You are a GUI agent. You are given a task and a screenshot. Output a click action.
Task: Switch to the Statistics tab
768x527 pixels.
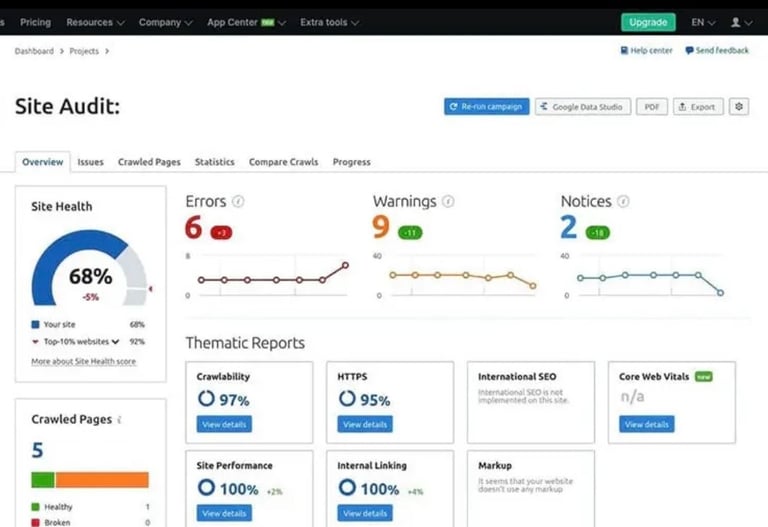click(215, 162)
